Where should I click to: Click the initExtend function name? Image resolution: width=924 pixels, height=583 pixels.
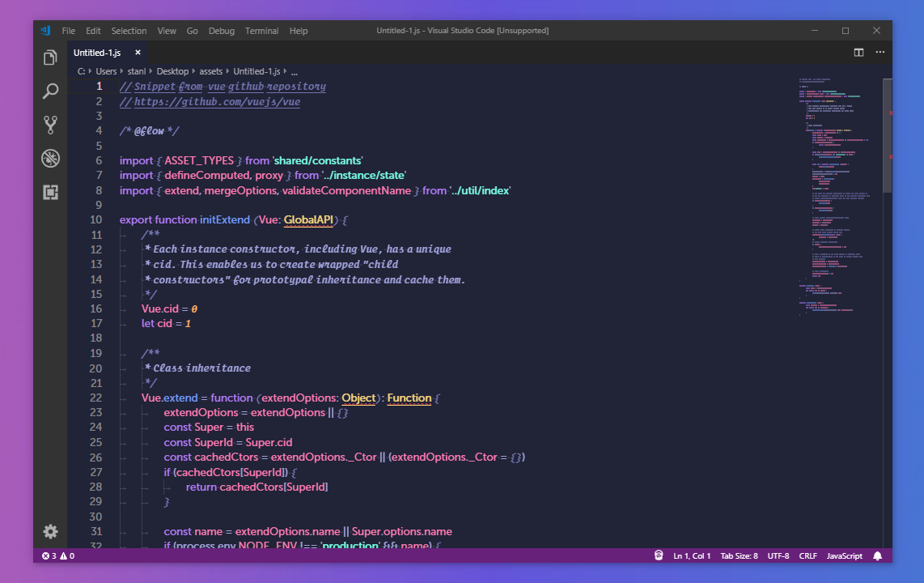pos(224,219)
